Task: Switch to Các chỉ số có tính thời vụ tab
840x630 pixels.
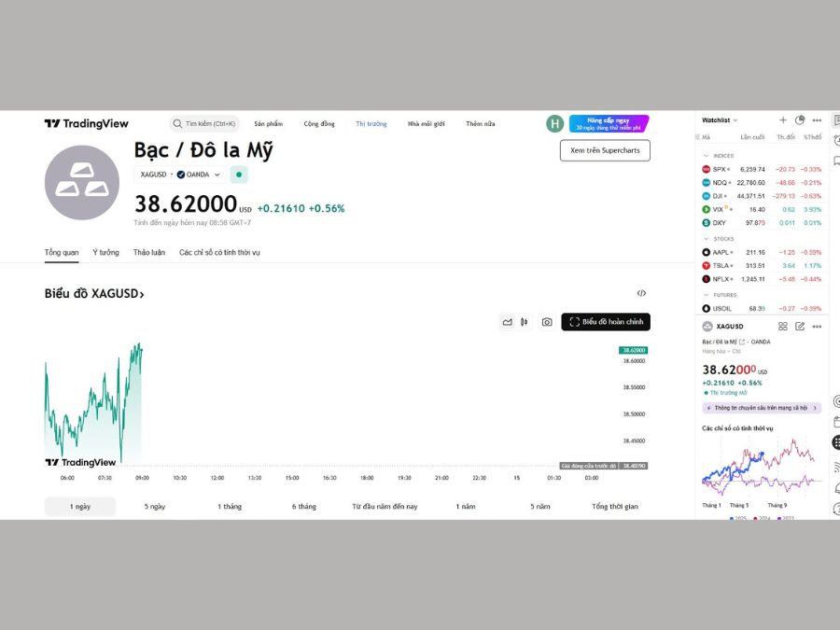Action: point(219,252)
